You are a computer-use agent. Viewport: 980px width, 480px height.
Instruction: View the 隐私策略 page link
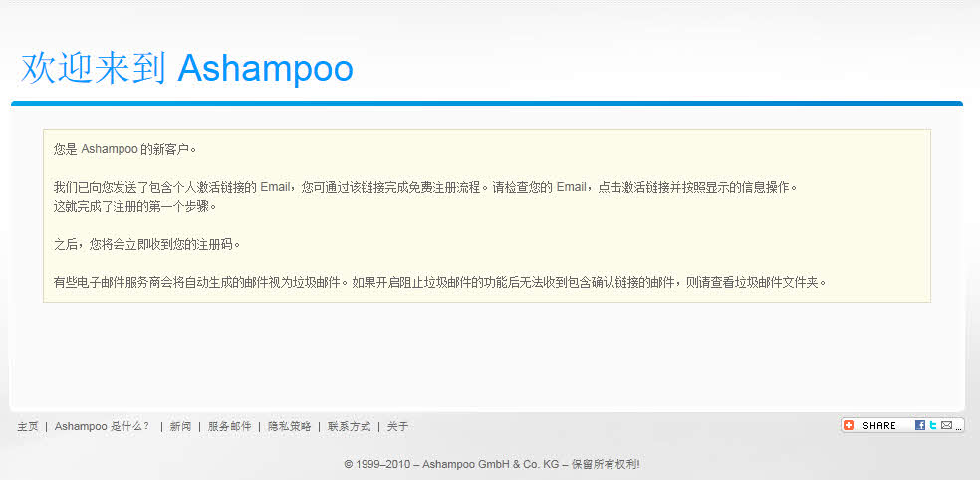click(x=289, y=426)
